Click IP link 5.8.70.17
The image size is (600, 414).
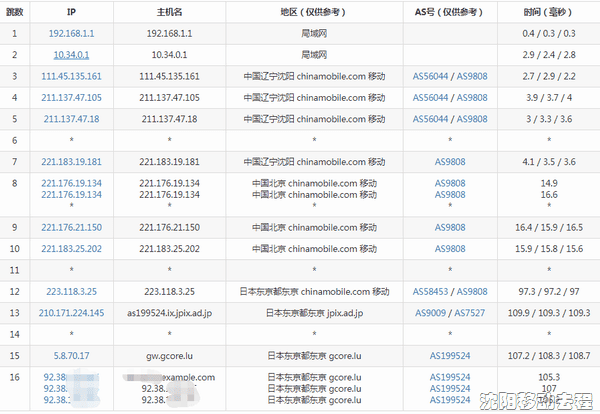71,356
